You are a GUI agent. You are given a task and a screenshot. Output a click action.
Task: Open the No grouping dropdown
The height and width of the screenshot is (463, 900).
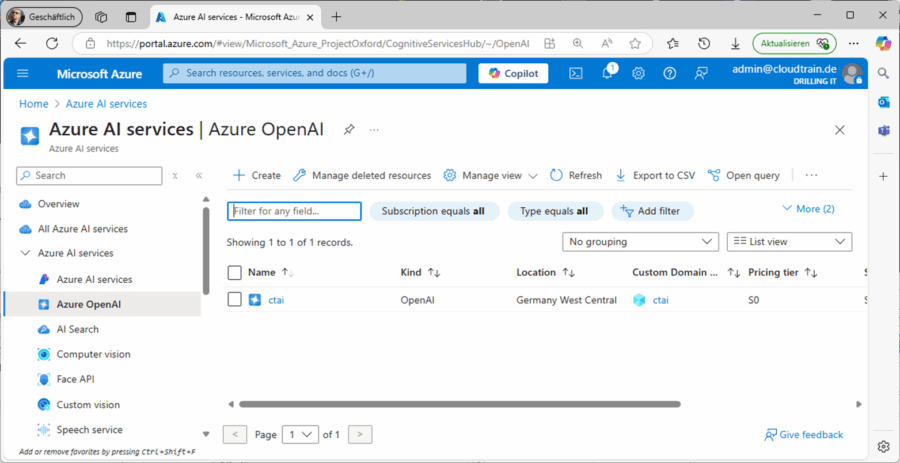pyautogui.click(x=640, y=242)
